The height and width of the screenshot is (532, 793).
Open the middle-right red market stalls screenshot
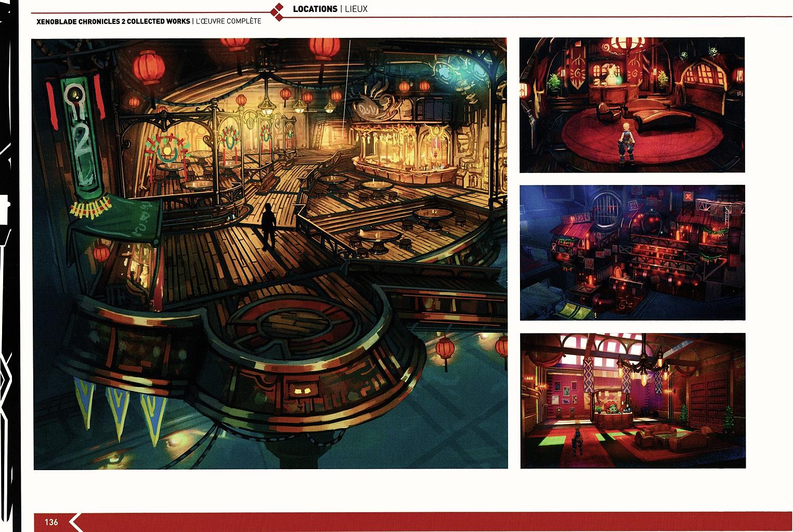(632, 252)
